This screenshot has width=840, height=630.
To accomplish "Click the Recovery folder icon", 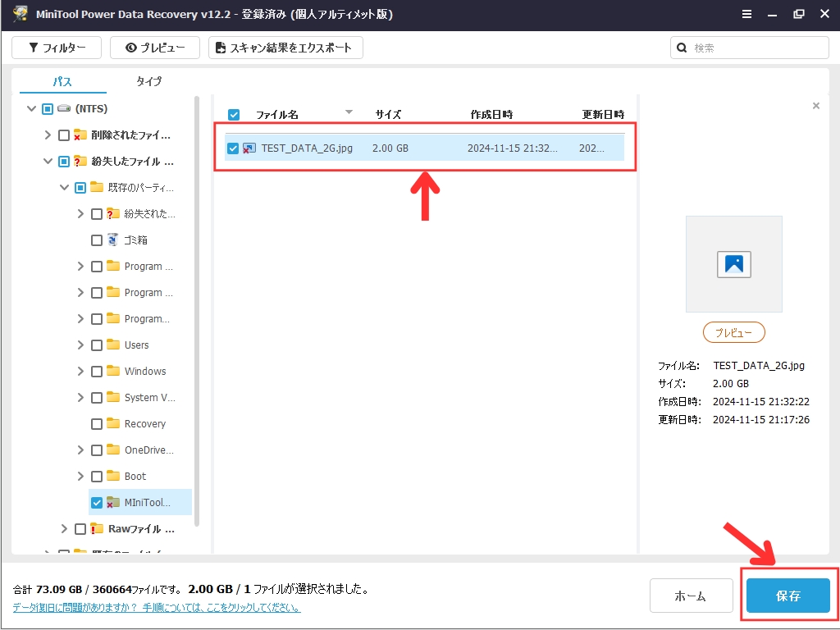I will 113,423.
